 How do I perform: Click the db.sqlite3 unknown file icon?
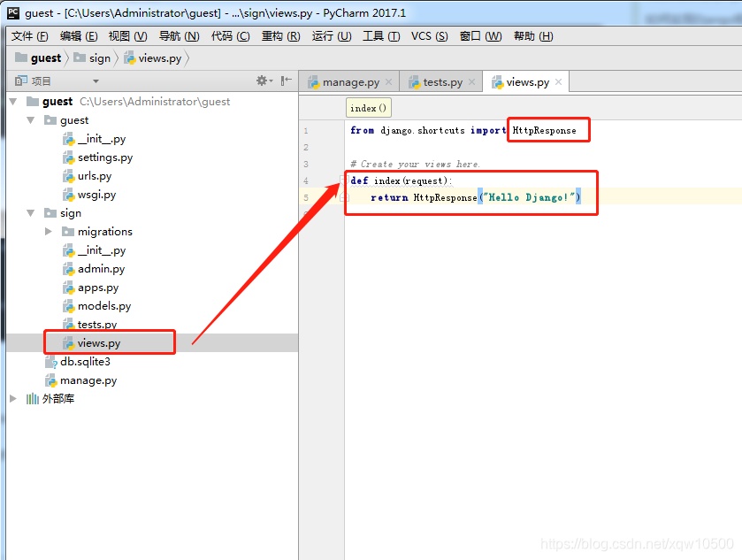tap(50, 362)
